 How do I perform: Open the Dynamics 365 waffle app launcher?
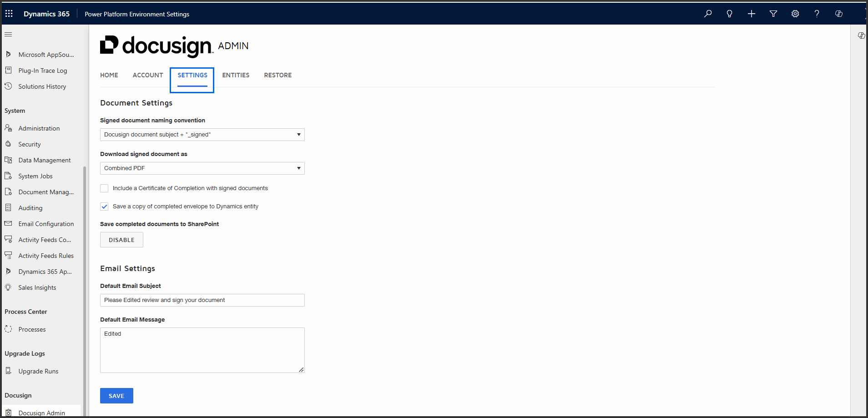(x=9, y=14)
